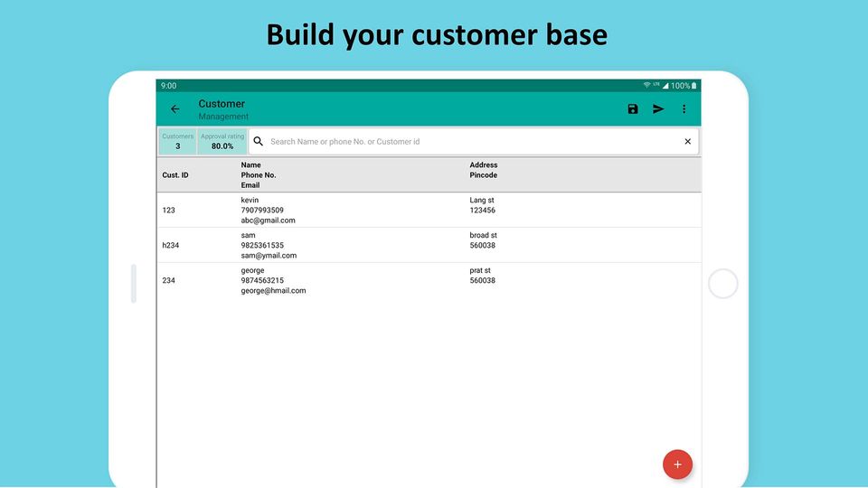
Task: Open the three-dot overflow menu
Action: point(684,109)
